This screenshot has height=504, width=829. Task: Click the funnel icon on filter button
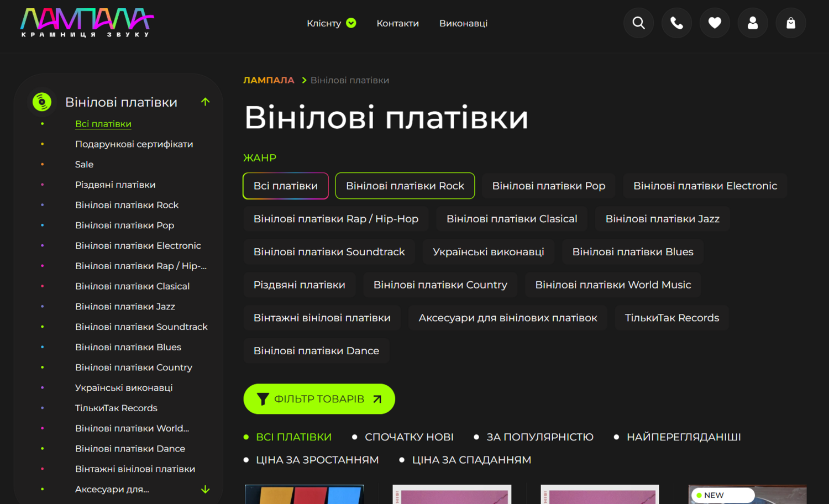pos(263,399)
